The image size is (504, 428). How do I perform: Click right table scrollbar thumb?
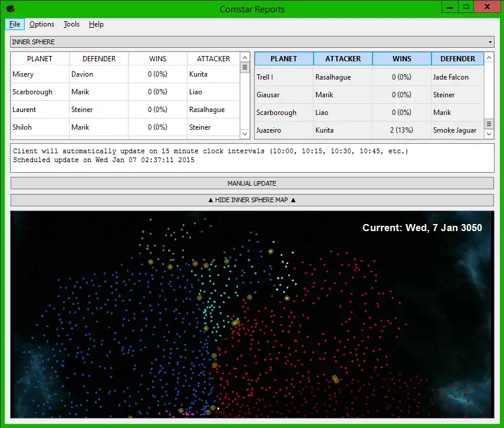point(489,124)
